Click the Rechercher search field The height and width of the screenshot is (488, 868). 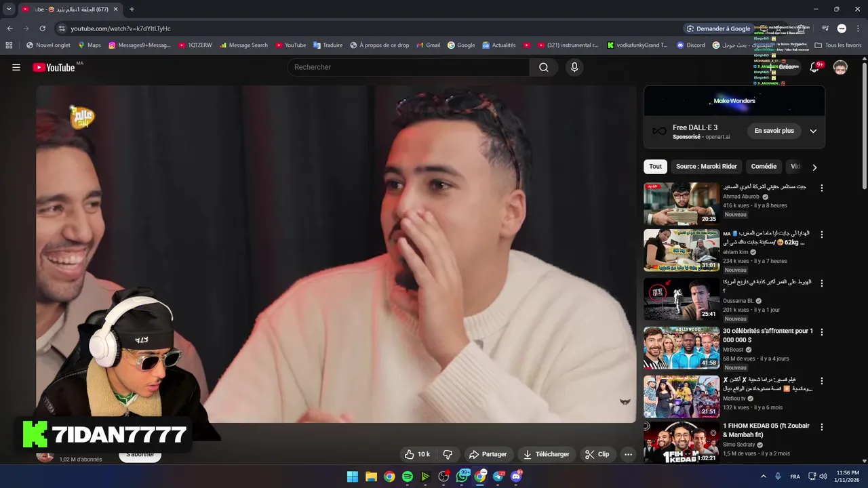[409, 67]
